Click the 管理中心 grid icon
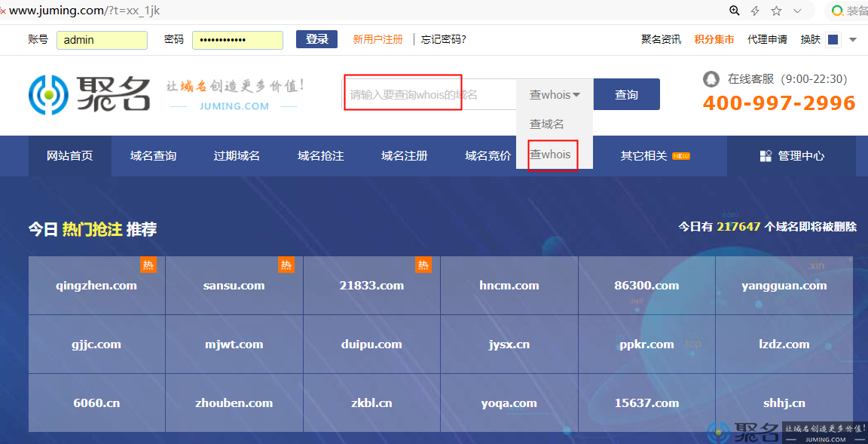Screen dimensions: 868x444 tap(766, 156)
